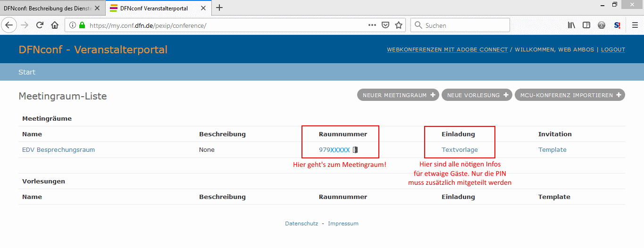Click the Meetingraum-Liste heading
Image resolution: width=644 pixels, height=248 pixels.
(x=63, y=96)
